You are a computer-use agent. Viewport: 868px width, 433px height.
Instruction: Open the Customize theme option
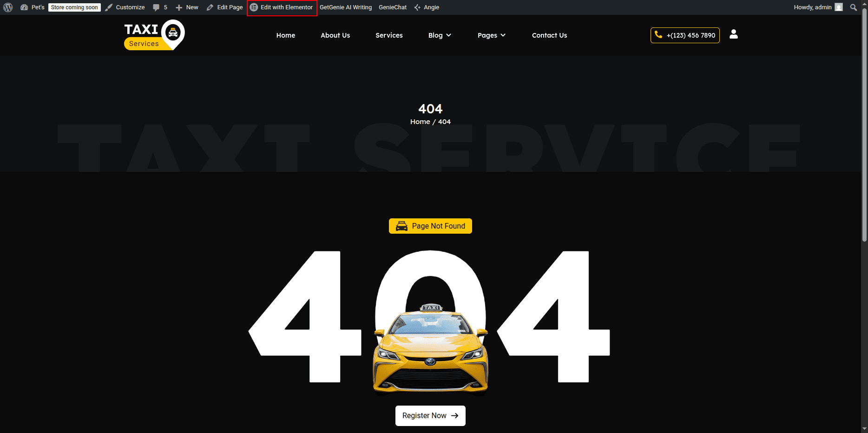[x=125, y=7]
